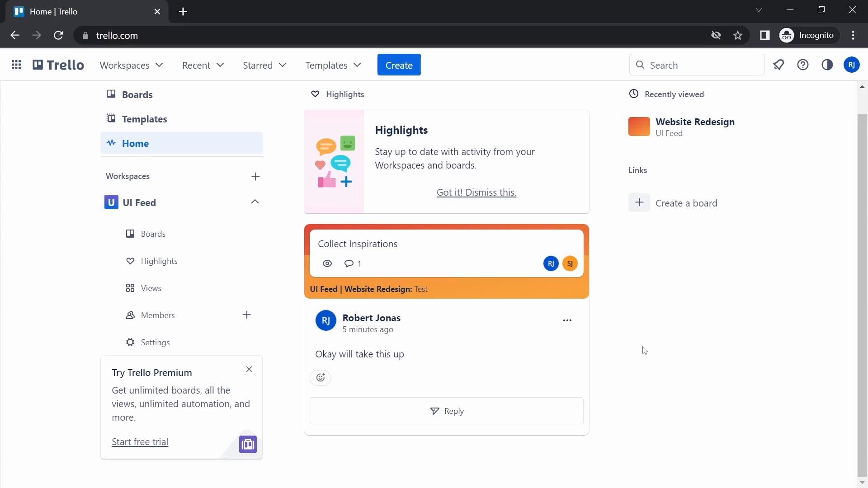Open the Workspaces dropdown
Image resolution: width=868 pixels, height=488 pixels.
tap(131, 65)
